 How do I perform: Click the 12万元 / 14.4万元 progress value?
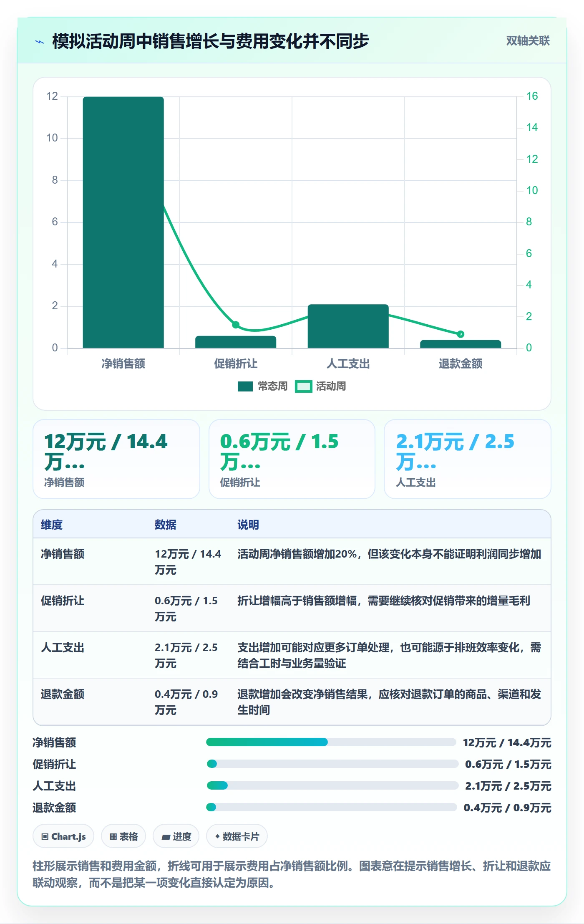tap(507, 742)
